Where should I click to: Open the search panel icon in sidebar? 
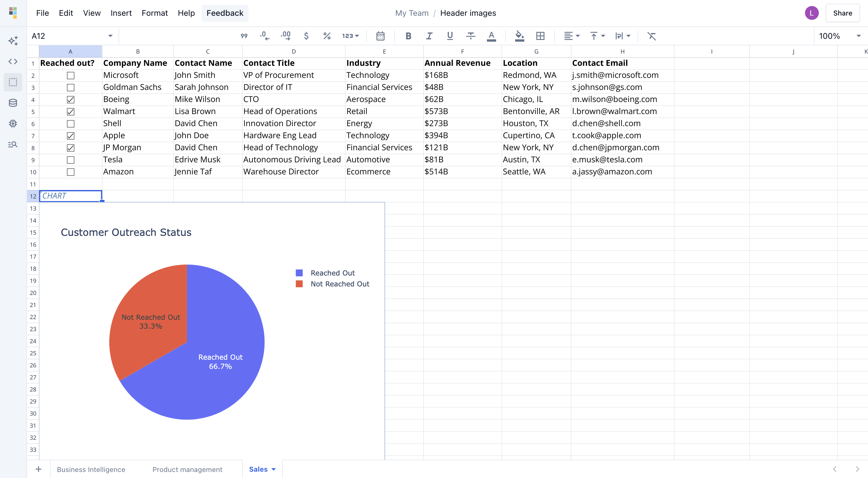tap(13, 144)
